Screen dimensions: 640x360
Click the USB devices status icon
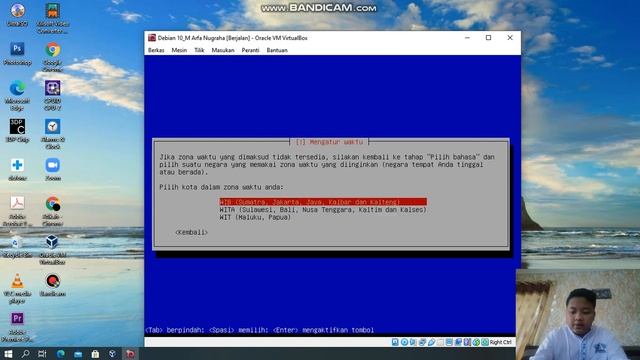pyautogui.click(x=431, y=342)
